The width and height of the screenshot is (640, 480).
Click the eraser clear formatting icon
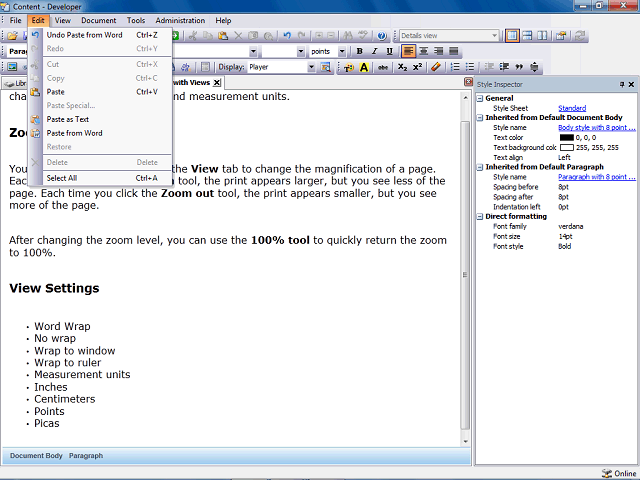click(436, 67)
